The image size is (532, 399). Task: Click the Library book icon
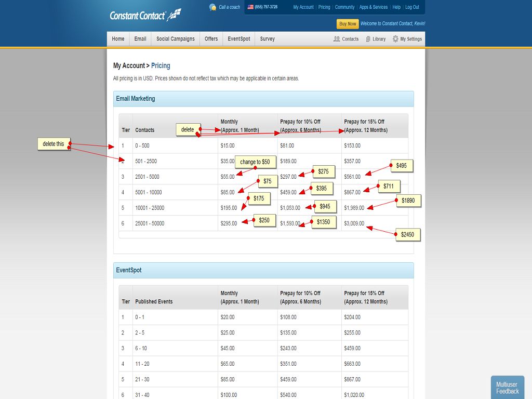[368, 39]
